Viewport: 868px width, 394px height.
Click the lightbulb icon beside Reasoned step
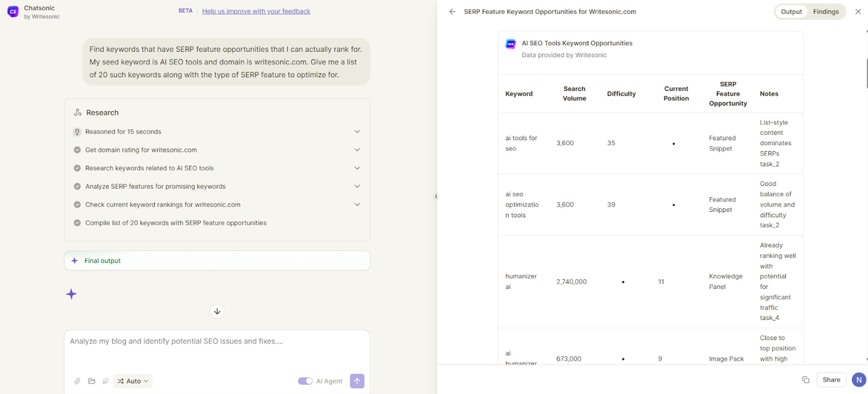[77, 132]
